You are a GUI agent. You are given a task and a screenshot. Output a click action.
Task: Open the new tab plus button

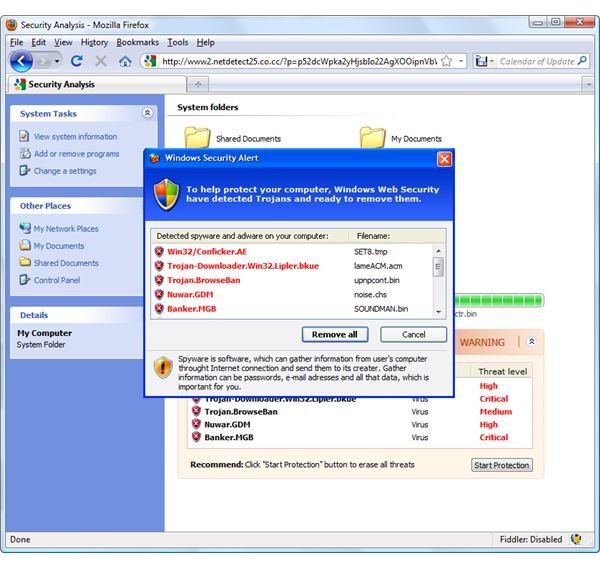[198, 84]
